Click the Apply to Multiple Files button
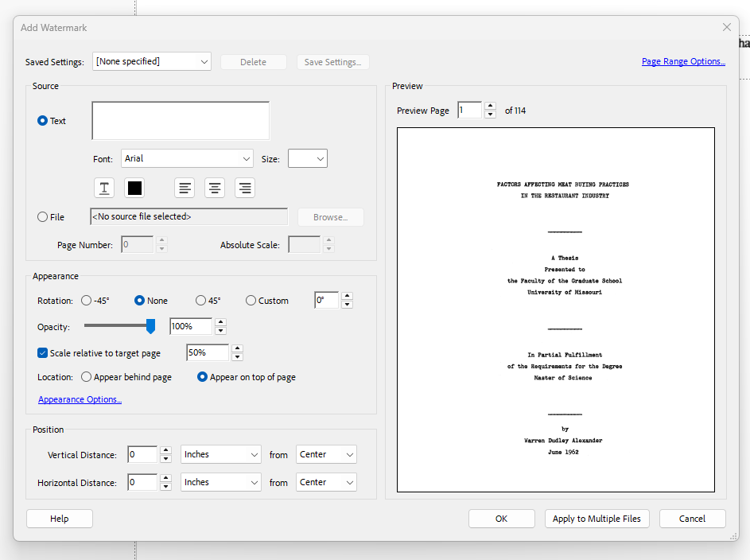The height and width of the screenshot is (560, 750). (x=597, y=519)
